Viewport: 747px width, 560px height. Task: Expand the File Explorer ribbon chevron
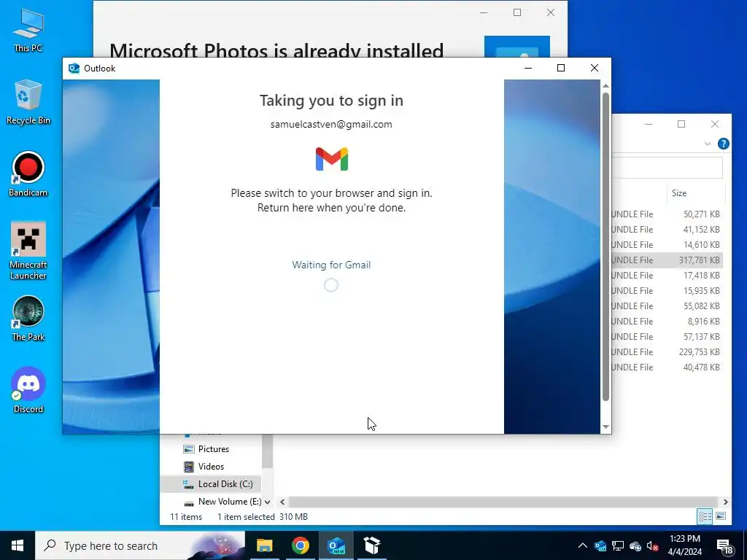click(708, 144)
